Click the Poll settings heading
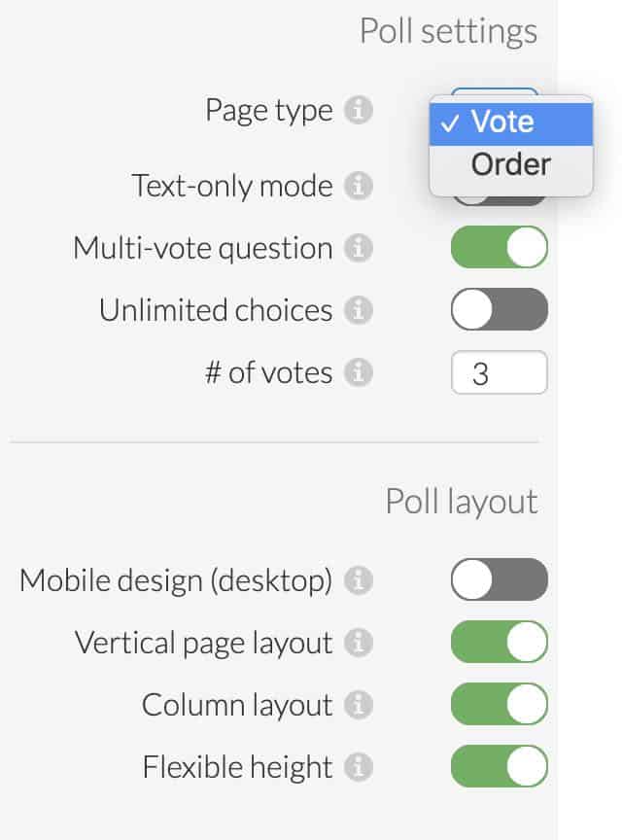 tap(448, 32)
